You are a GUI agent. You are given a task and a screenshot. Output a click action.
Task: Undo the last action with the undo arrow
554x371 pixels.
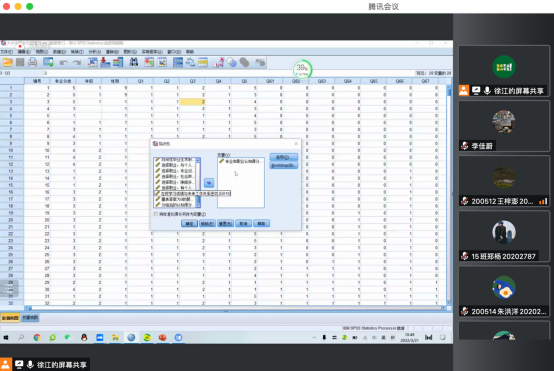click(64, 63)
